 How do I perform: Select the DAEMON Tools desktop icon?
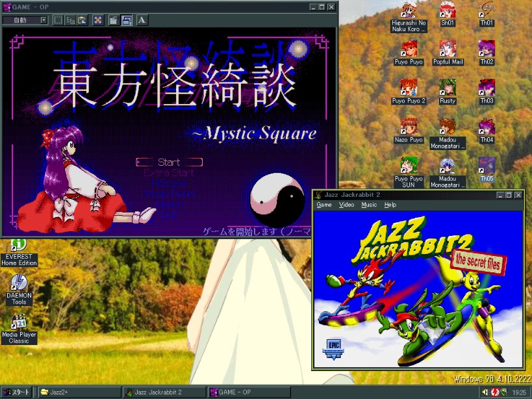[19, 290]
